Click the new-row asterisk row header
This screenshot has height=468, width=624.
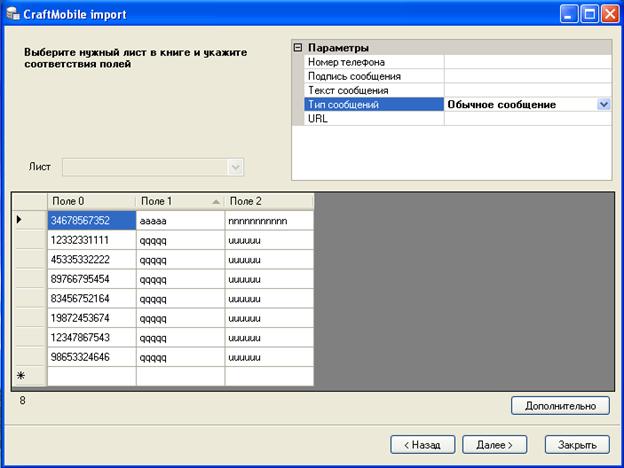tap(29, 376)
